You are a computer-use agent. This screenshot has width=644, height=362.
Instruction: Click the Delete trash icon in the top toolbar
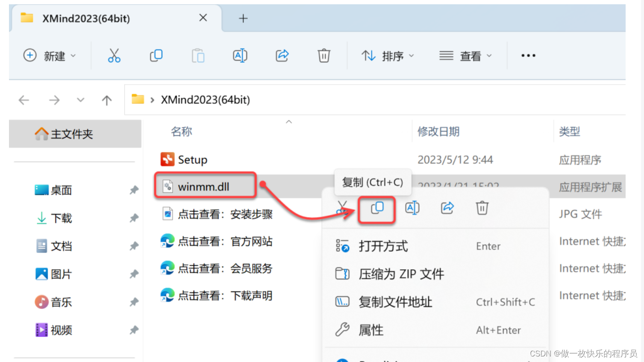tap(324, 56)
